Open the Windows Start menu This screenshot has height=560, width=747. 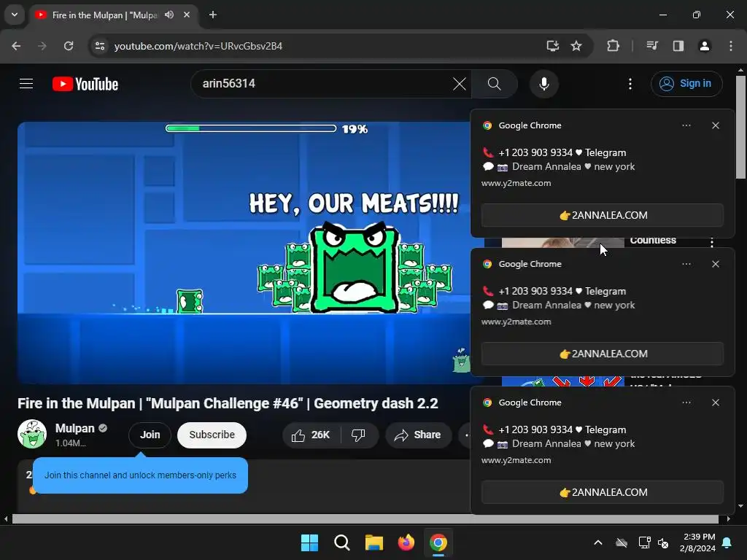coord(309,542)
